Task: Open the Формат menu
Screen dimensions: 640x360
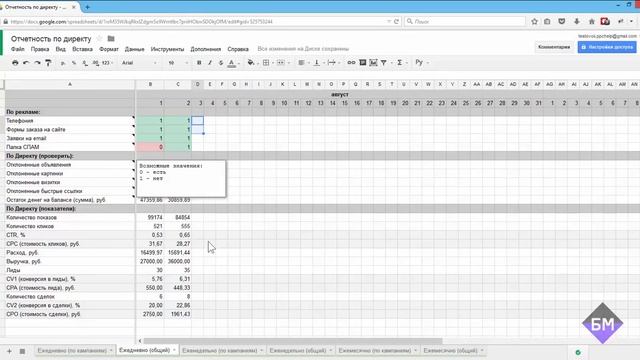Action: coord(109,49)
